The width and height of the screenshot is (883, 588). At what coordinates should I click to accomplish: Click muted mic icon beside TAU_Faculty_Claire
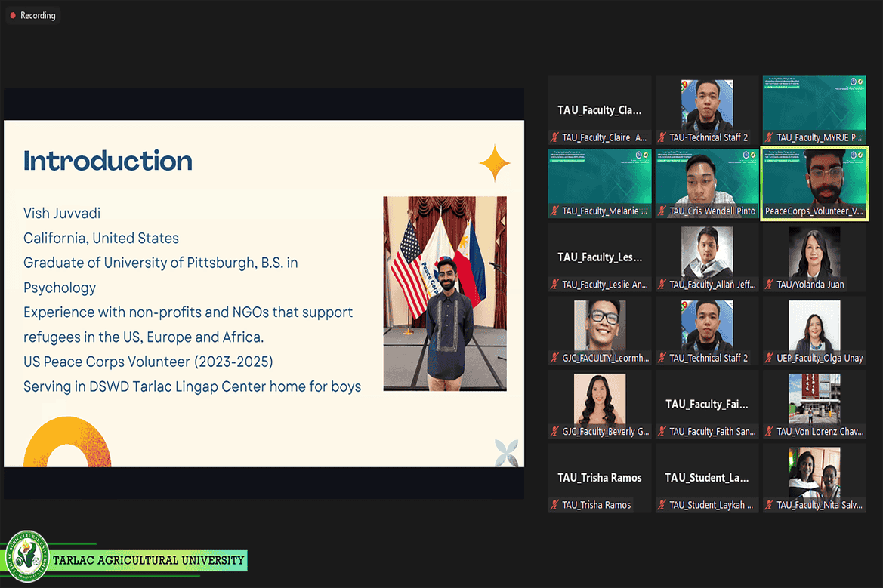point(555,137)
